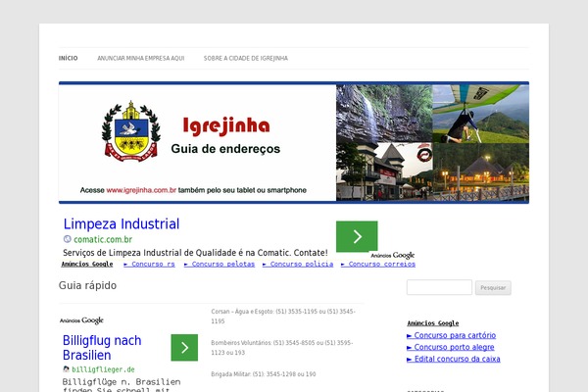
Task: Open the Limpeza Industrial ad headline
Action: coord(122,223)
